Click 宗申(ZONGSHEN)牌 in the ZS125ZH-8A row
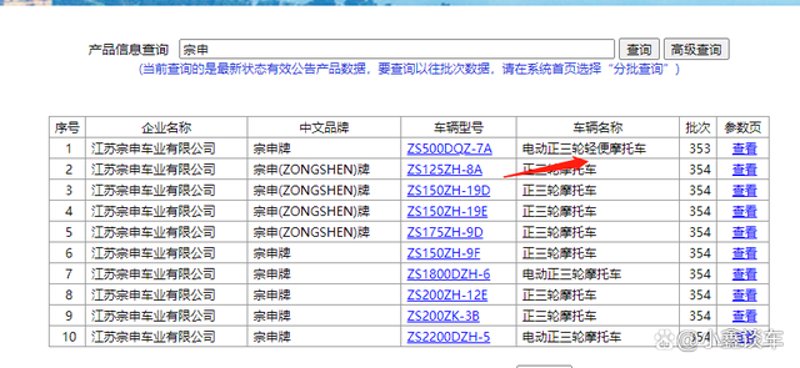The width and height of the screenshot is (800, 368). pos(311,169)
